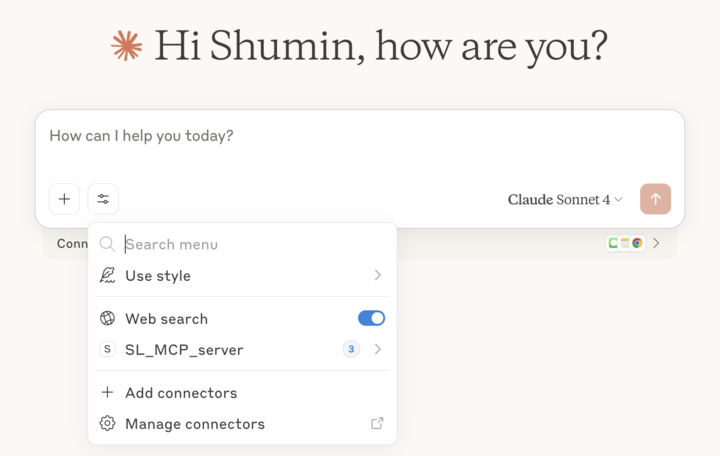
Task: Open the Claude Sonnet 4 model dropdown
Action: coord(565,199)
